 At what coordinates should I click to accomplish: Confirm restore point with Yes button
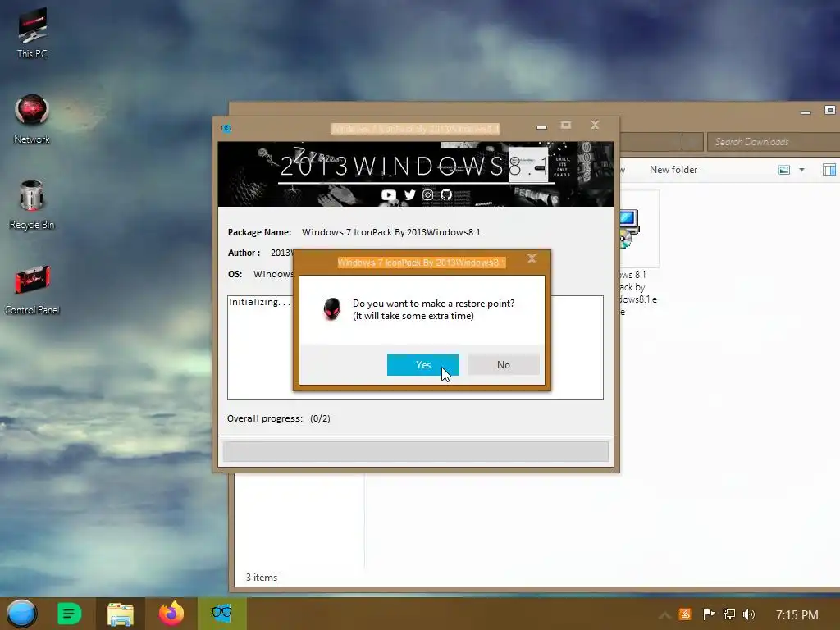[x=422, y=365]
